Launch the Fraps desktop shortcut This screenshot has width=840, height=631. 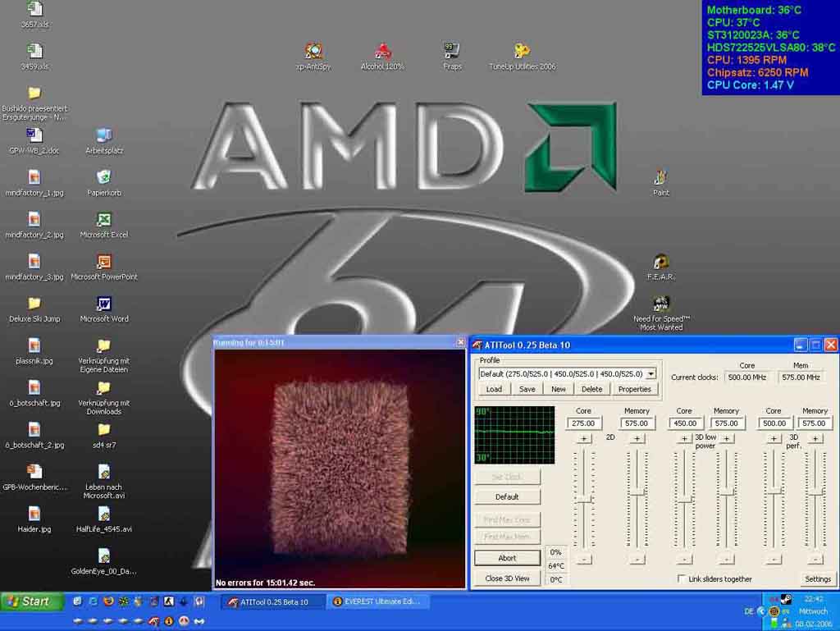(452, 52)
